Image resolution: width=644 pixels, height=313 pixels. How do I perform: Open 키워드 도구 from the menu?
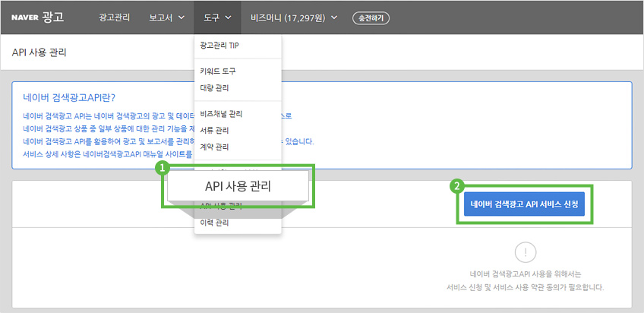tap(218, 71)
